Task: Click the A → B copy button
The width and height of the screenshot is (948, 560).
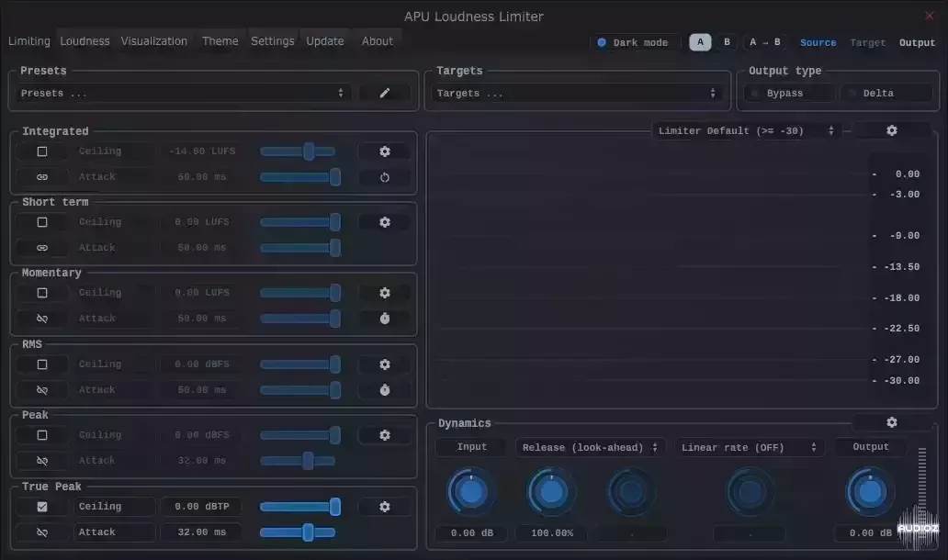Action: [x=765, y=41]
